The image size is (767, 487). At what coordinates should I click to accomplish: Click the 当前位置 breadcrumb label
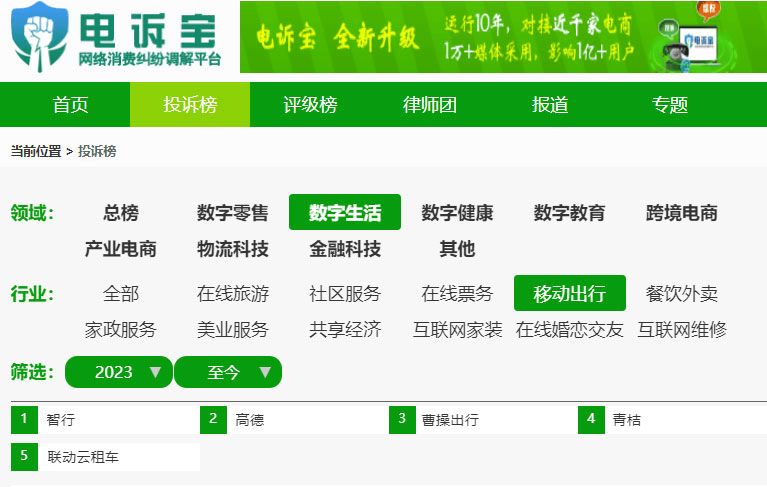[36, 151]
